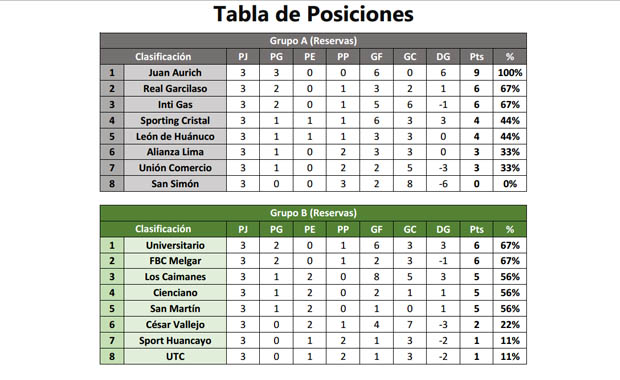Select the Pts column header in Grupo B
The width and height of the screenshot is (620, 380).
(x=476, y=229)
